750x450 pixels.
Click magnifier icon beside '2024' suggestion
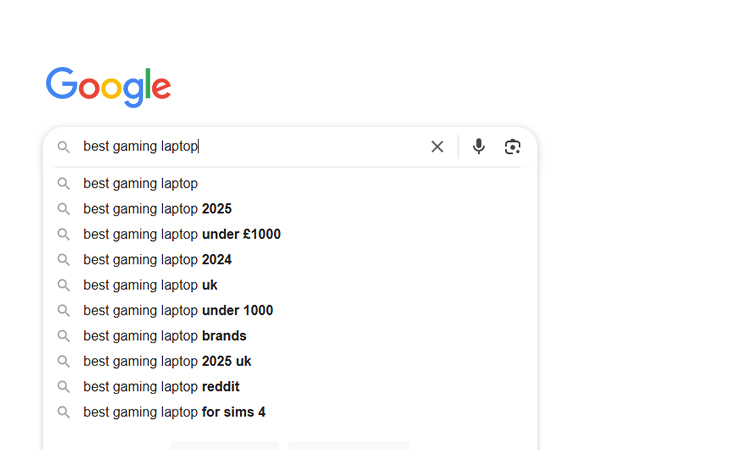(64, 260)
